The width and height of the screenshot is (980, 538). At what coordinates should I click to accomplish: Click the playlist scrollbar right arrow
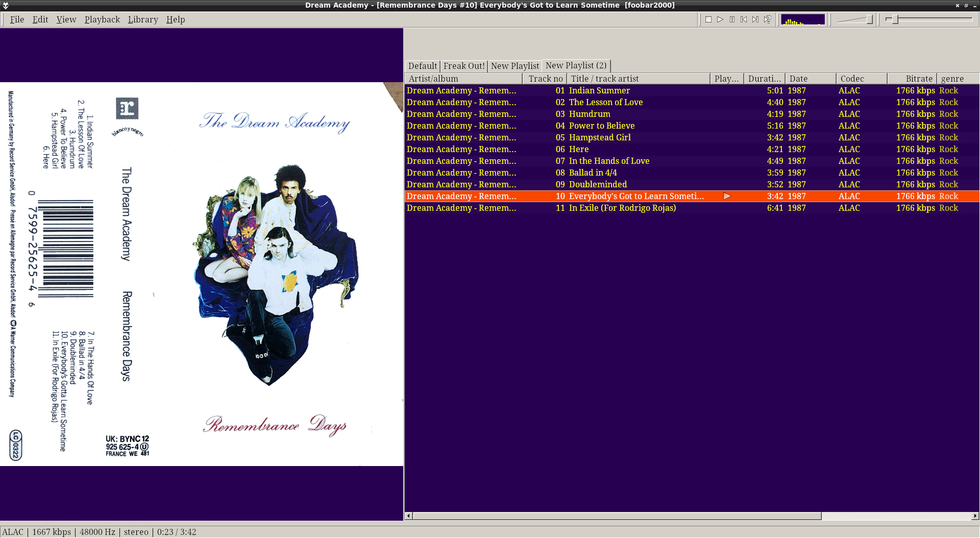click(x=975, y=516)
